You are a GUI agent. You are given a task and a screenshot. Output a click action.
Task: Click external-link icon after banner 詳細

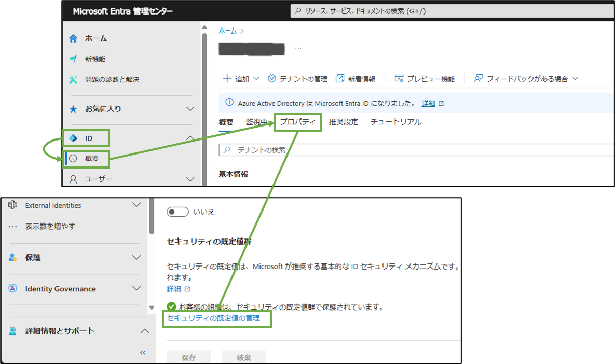pos(441,103)
